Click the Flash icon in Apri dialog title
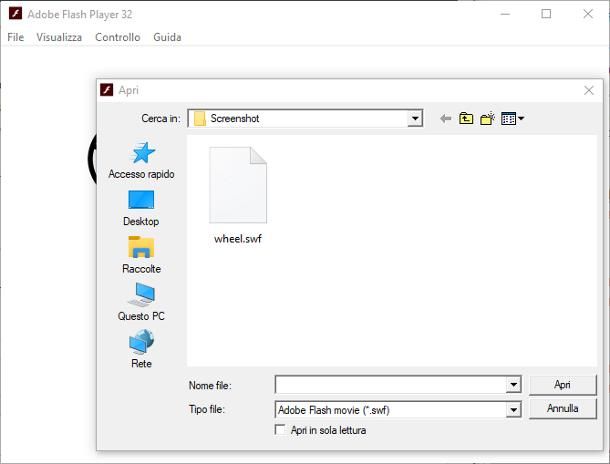The image size is (610, 464). 107,90
